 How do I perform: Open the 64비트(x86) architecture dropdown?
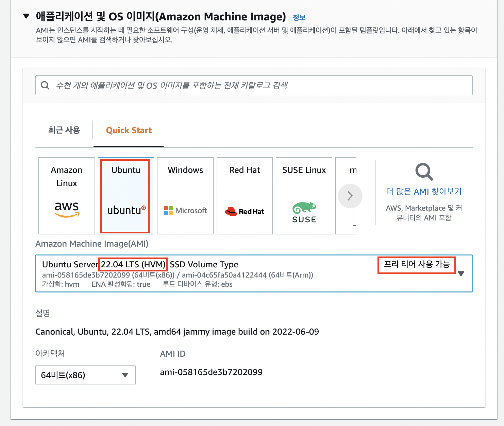[85, 375]
